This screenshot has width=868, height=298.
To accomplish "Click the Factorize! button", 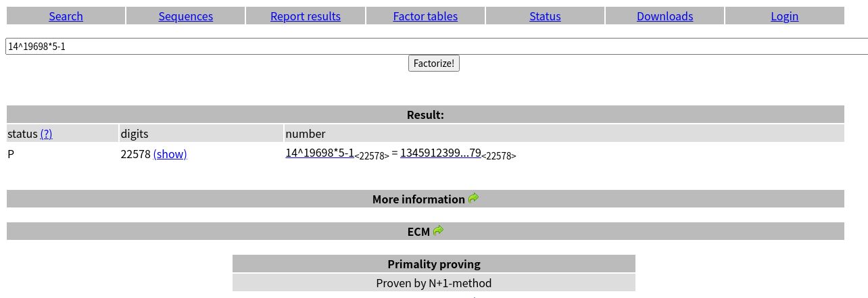I will click(434, 64).
